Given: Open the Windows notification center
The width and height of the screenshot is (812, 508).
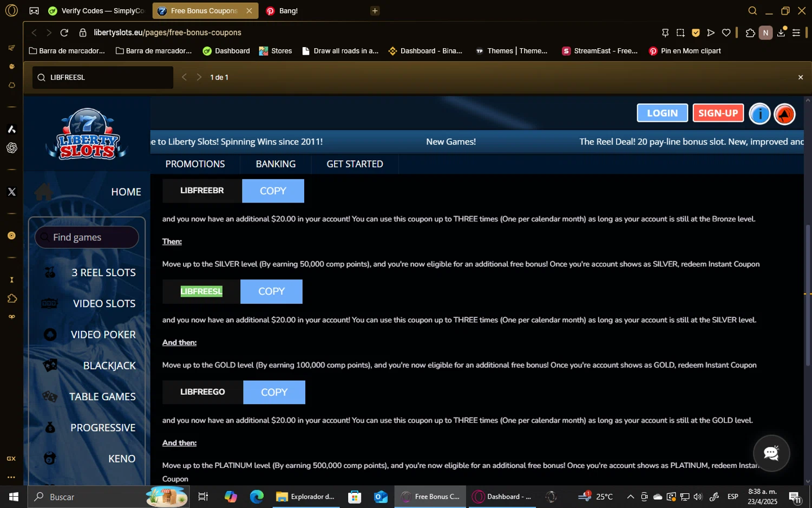Looking at the screenshot, I should click(795, 497).
